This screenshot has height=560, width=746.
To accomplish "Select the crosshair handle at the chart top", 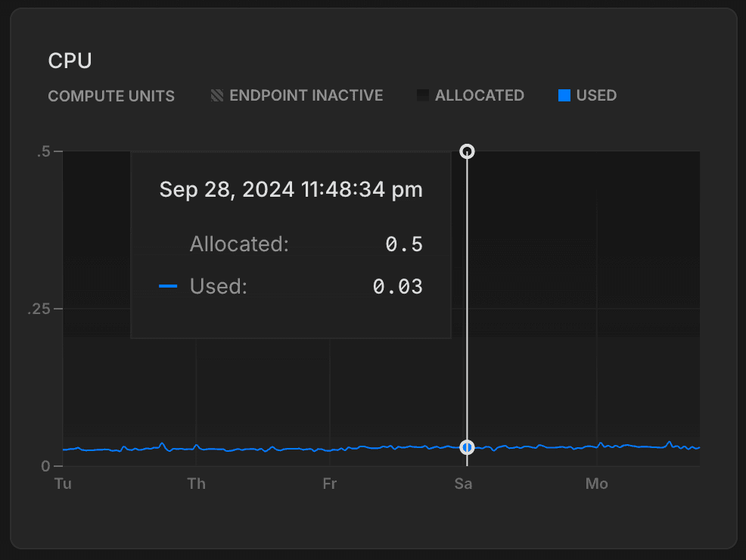I will tap(467, 151).
